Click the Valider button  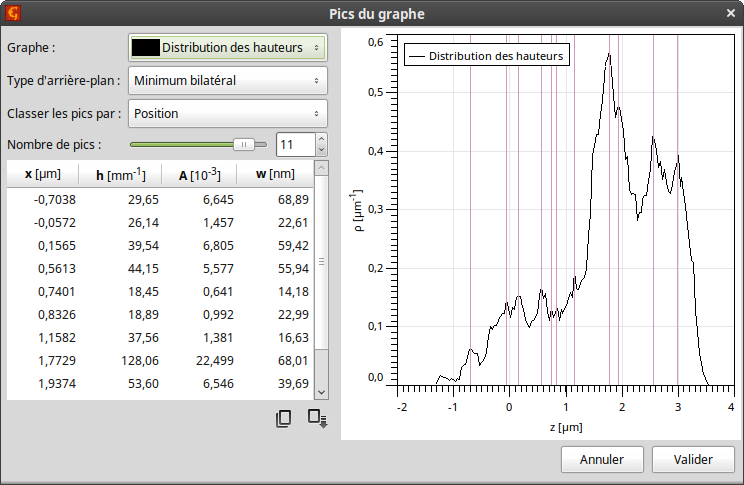[693, 459]
